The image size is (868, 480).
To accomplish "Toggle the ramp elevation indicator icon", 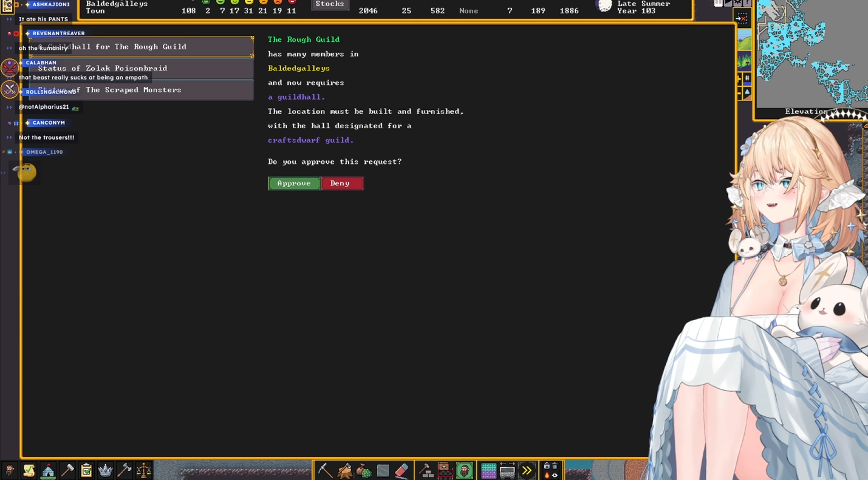I will coord(747,93).
